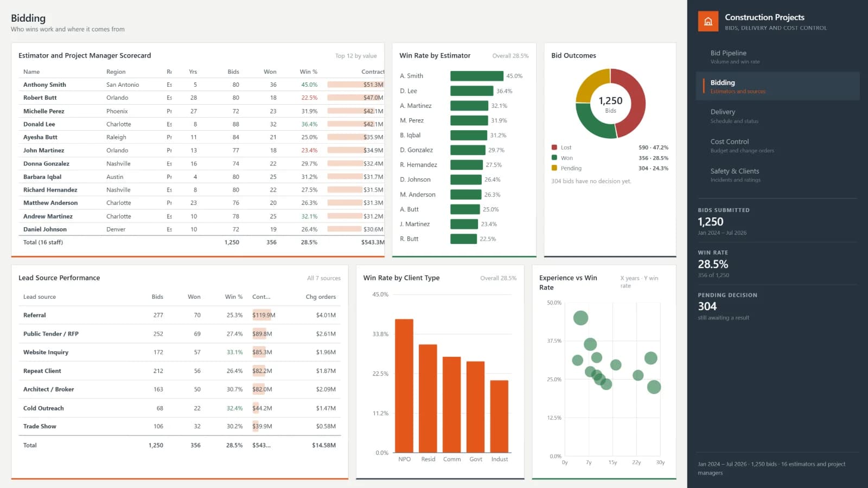Screen dimensions: 868x488
Task: Click the San Antonio region cell
Action: (123, 85)
